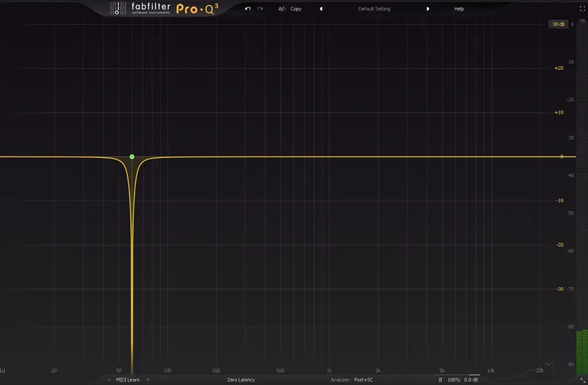Viewport: 588px width, 385px height.
Task: Open the Help menu
Action: 459,9
